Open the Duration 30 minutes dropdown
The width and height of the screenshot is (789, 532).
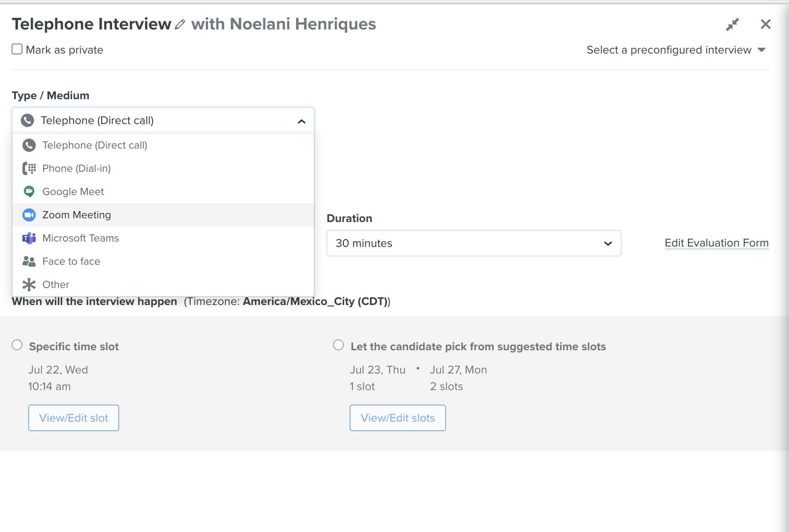tap(474, 243)
